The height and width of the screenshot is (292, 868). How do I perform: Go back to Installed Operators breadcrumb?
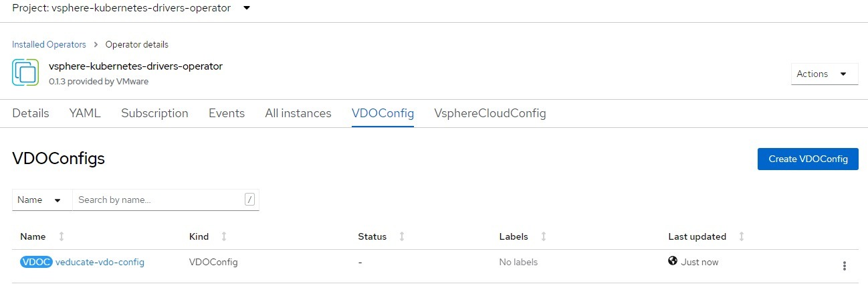pyautogui.click(x=49, y=44)
